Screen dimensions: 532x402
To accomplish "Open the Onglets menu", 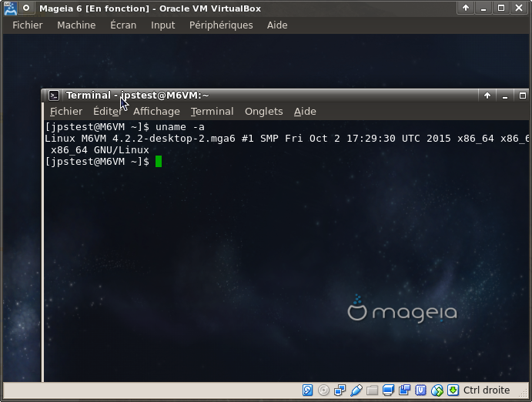I will click(263, 111).
